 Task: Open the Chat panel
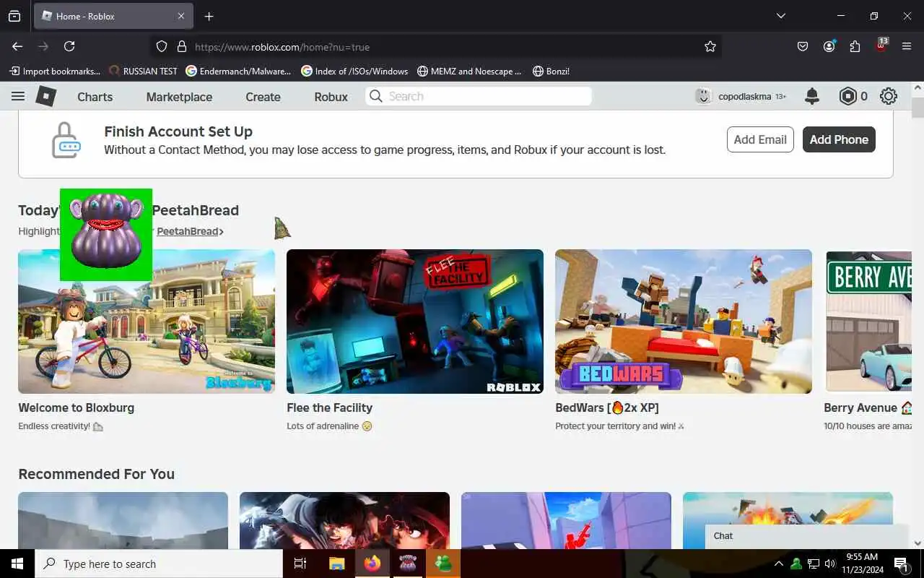tap(806, 536)
